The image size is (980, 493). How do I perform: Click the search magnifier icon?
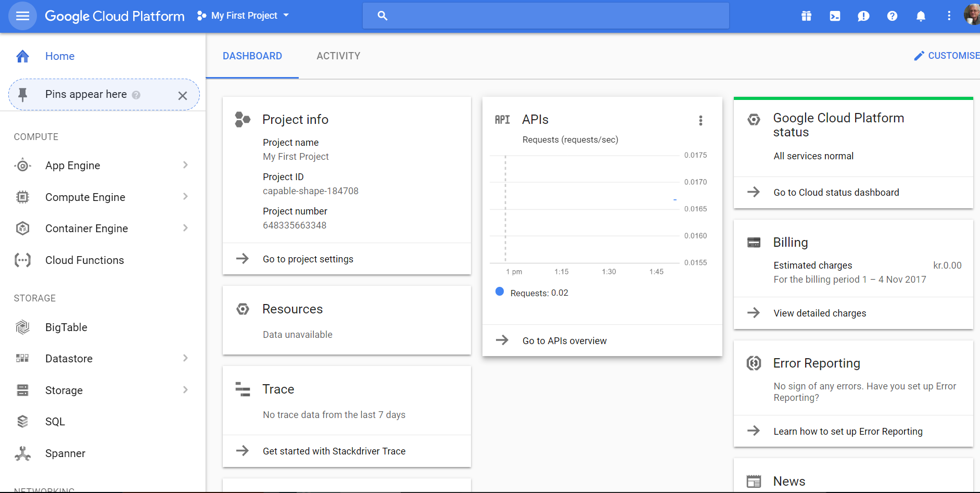point(383,16)
